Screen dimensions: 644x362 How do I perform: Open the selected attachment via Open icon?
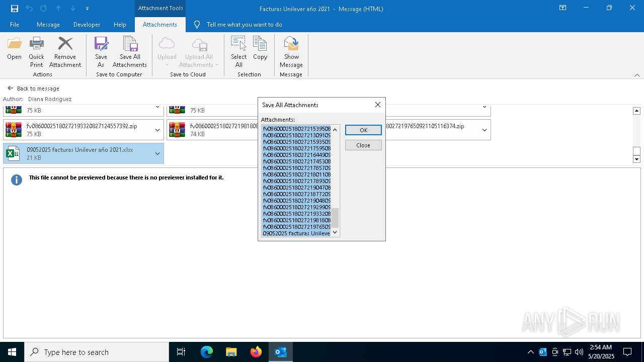click(14, 49)
